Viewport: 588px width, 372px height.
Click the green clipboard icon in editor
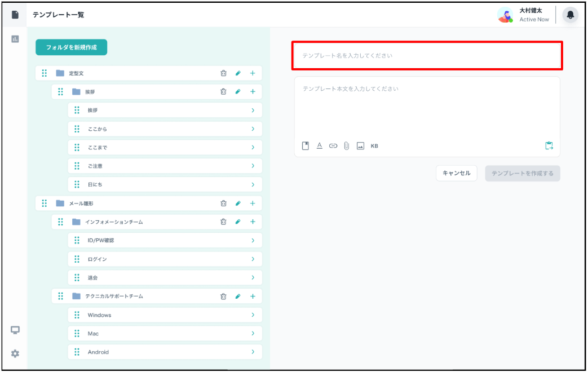[549, 146]
